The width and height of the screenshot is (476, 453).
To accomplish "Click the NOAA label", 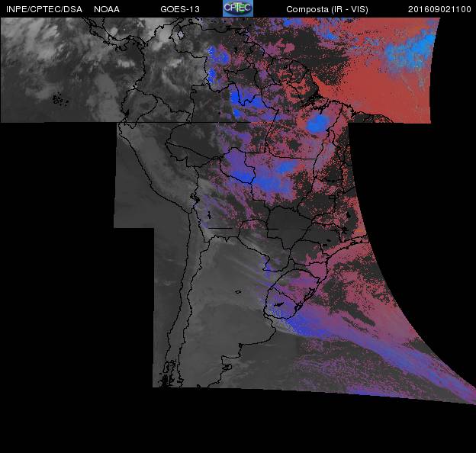I will click(107, 9).
